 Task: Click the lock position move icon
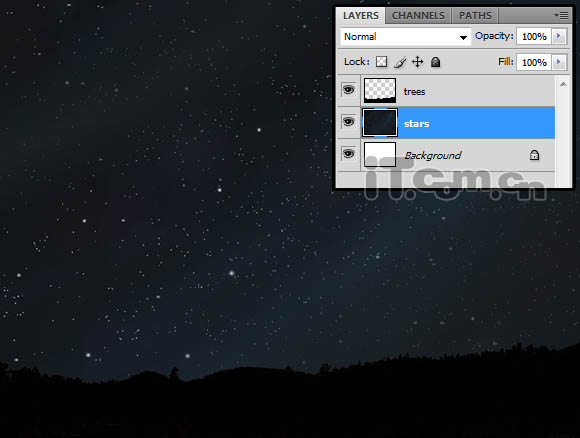(x=418, y=62)
